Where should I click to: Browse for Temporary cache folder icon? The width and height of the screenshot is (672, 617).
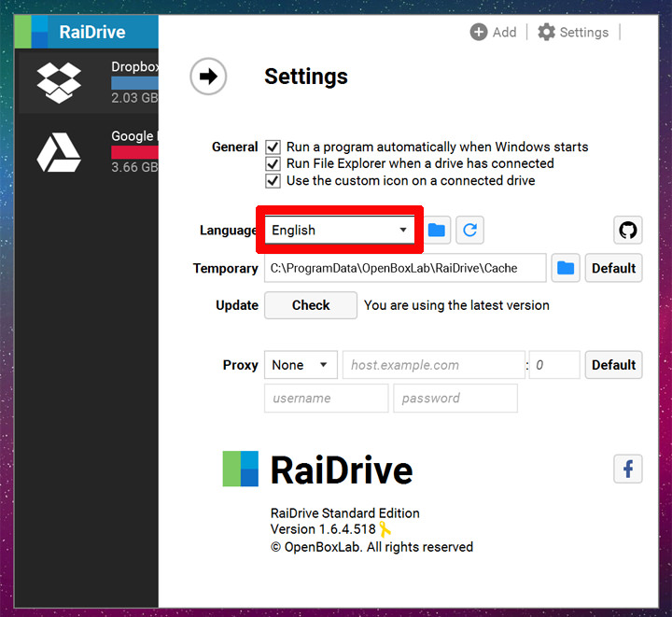[566, 268]
